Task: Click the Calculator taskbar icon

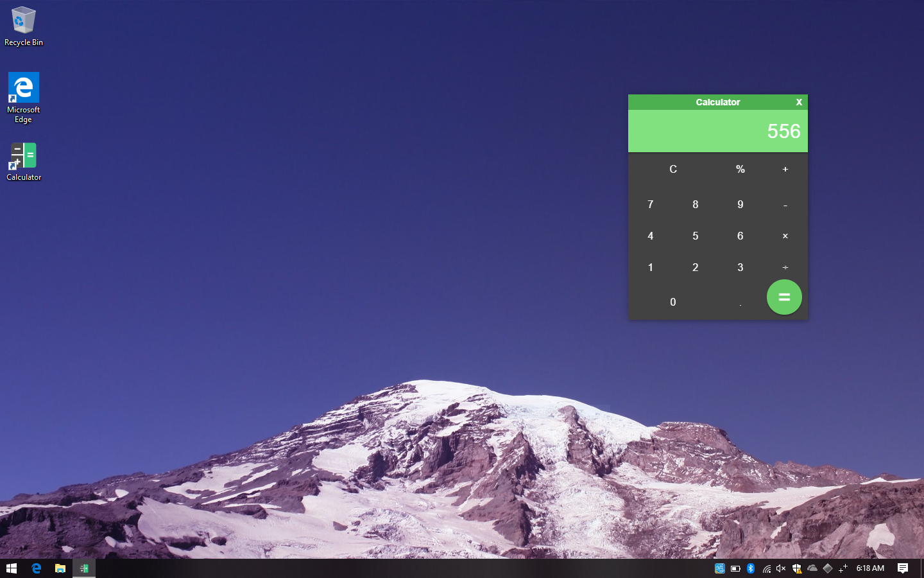Action: pyautogui.click(x=84, y=568)
